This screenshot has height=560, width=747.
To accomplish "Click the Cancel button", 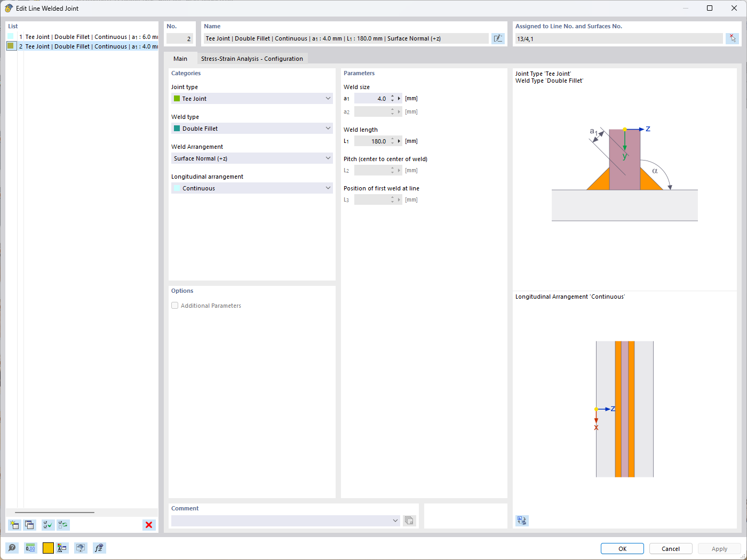I will click(x=671, y=549).
